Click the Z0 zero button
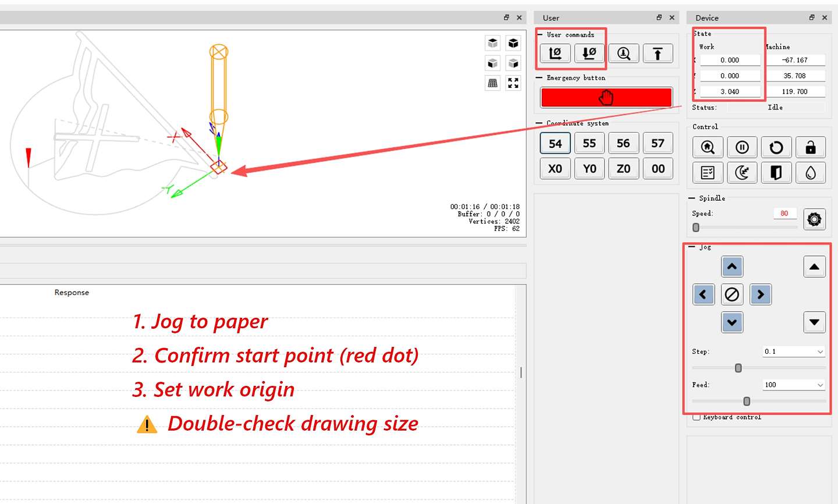This screenshot has height=504, width=838. (623, 169)
